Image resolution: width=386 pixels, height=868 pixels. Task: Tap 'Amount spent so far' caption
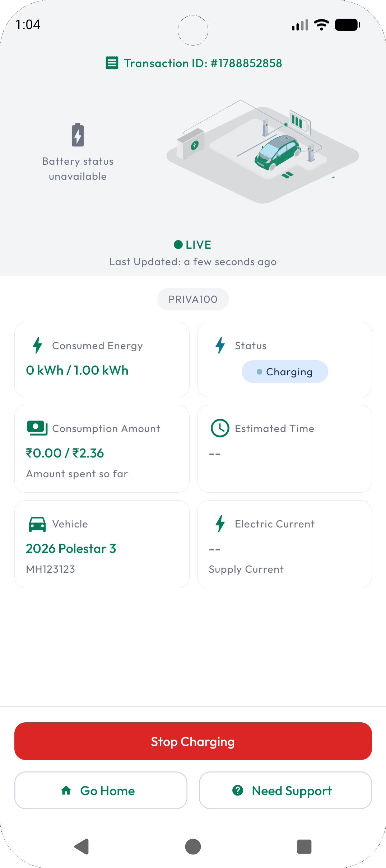click(x=77, y=474)
